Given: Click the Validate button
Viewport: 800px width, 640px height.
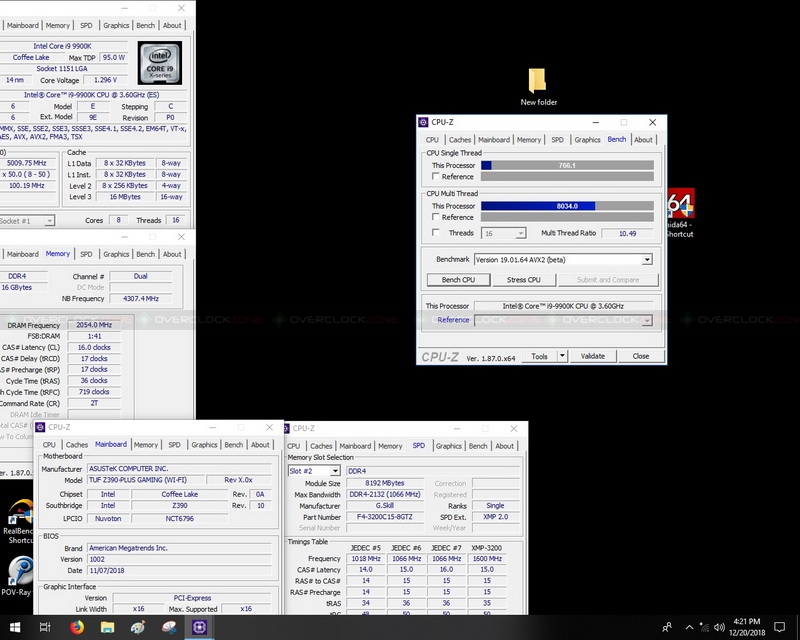Looking at the screenshot, I should pyautogui.click(x=593, y=356).
